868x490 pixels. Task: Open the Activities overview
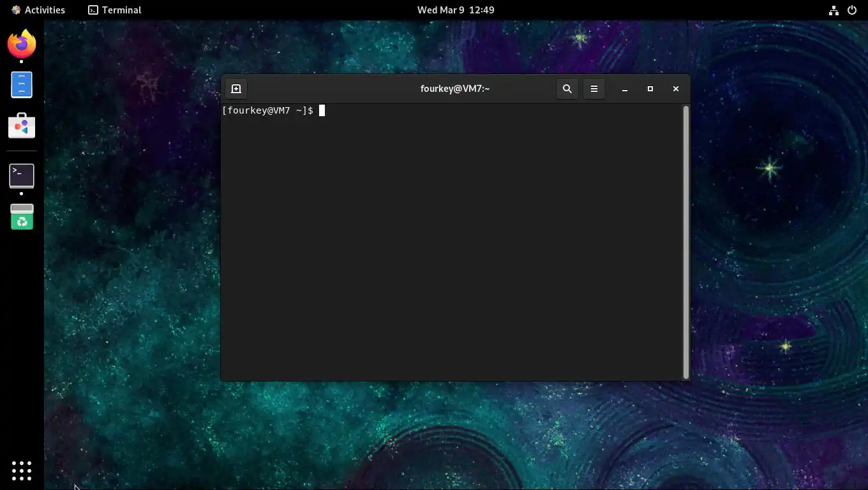pyautogui.click(x=38, y=10)
